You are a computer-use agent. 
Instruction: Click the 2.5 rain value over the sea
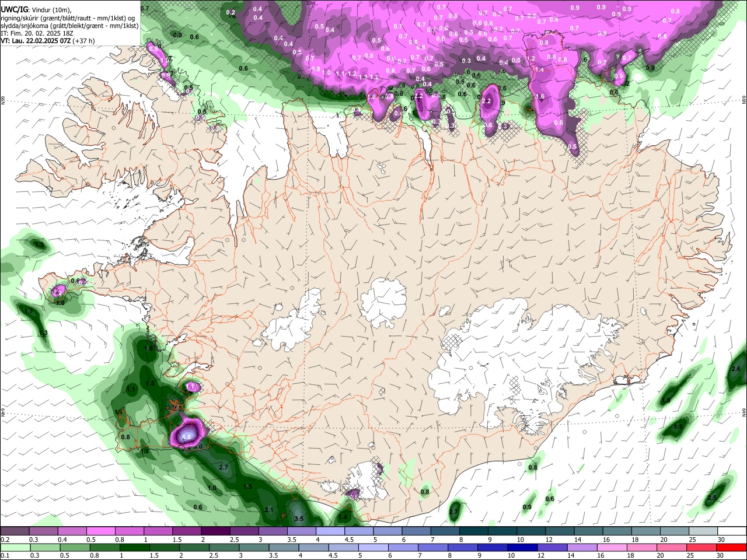pyautogui.click(x=712, y=498)
